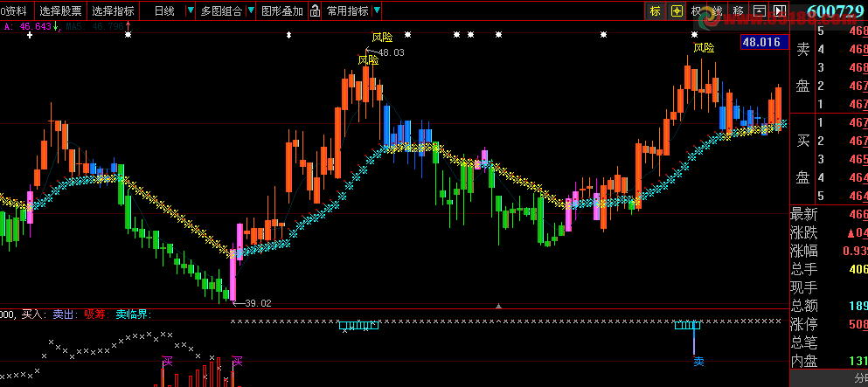The height and width of the screenshot is (387, 868).
Task: Toggle the padlock lock icon
Action: click(315, 10)
